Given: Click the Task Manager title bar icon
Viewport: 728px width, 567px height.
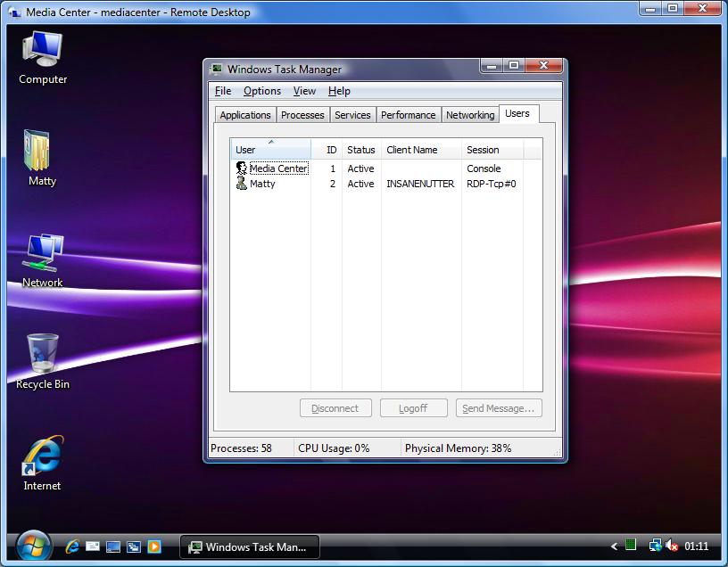Looking at the screenshot, I should (216, 70).
